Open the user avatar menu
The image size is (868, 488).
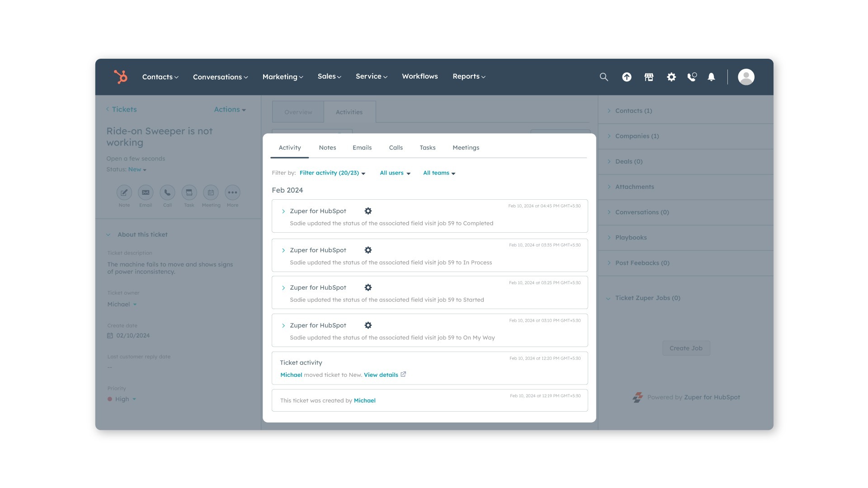pos(746,77)
